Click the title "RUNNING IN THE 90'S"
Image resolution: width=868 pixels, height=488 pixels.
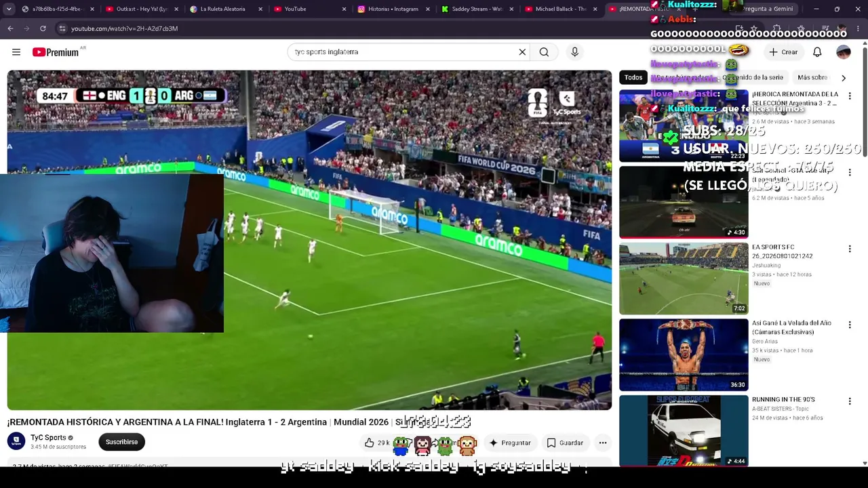[783, 400]
